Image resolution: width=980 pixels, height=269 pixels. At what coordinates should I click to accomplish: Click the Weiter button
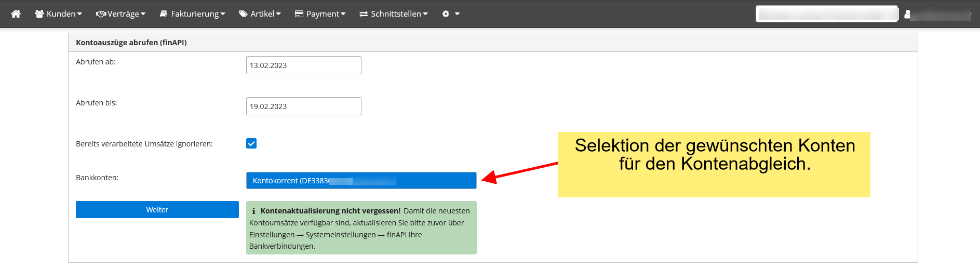(157, 210)
